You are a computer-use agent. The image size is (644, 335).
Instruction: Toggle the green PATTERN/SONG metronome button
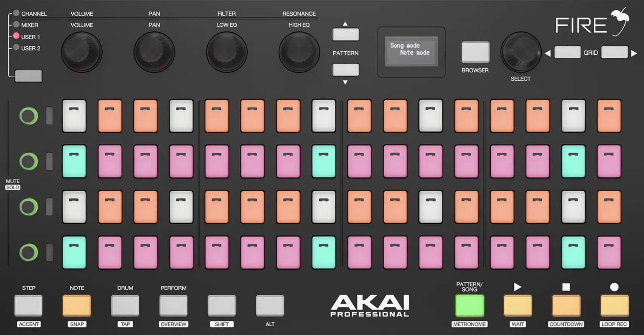[470, 306]
